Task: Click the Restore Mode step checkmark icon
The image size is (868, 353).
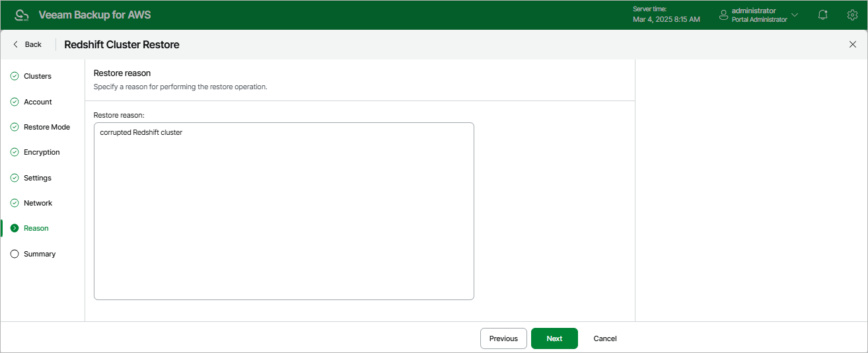Action: 15,127
